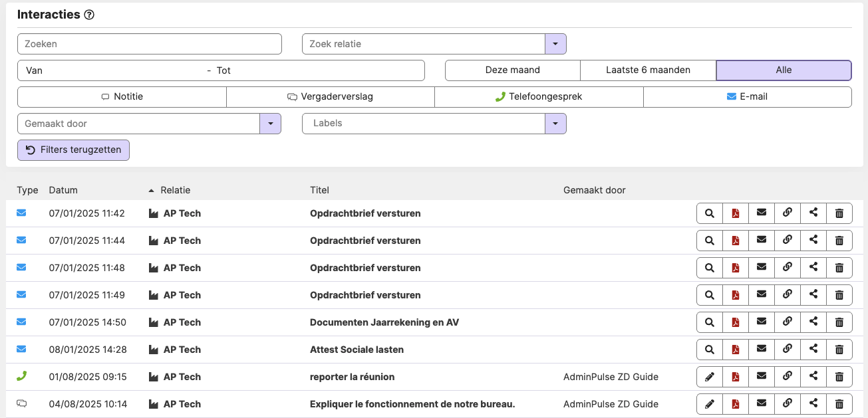Select the Alle period option
Image resolution: width=868 pixels, height=418 pixels.
(x=784, y=70)
